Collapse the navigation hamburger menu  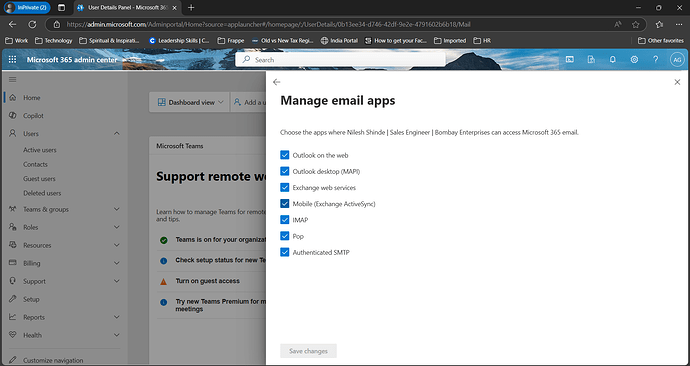coord(12,80)
